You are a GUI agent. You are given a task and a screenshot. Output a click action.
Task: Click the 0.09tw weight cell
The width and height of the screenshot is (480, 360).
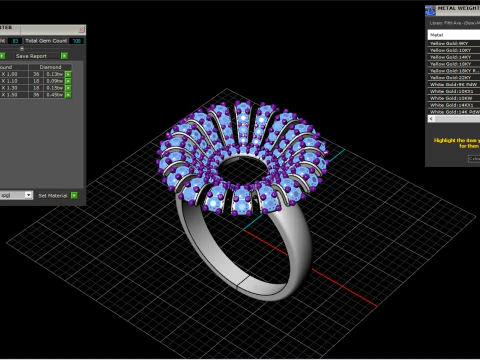(54, 81)
